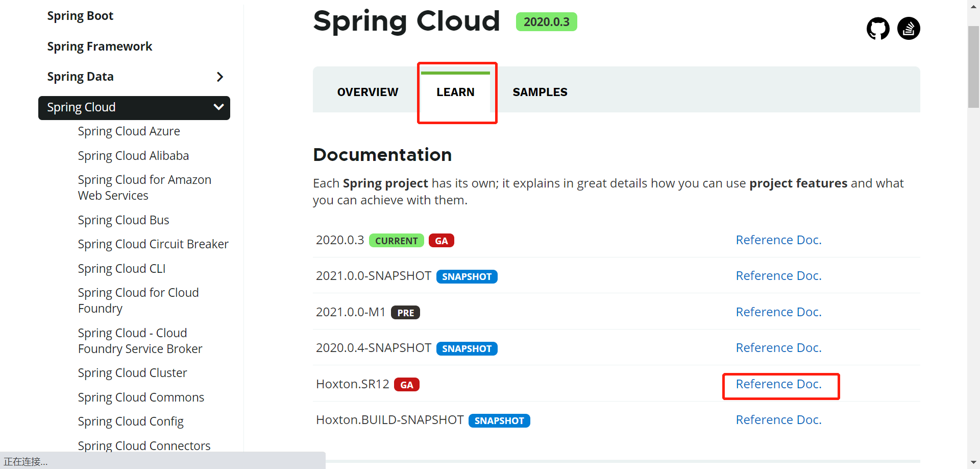Open Spring Cloud CLI project page
The height and width of the screenshot is (469, 980).
pyautogui.click(x=121, y=269)
